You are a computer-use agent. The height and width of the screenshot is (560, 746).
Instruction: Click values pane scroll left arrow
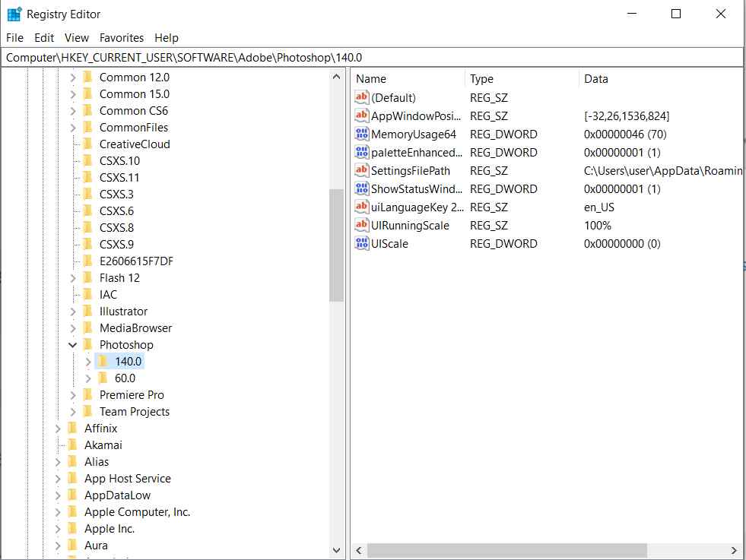pyautogui.click(x=359, y=550)
